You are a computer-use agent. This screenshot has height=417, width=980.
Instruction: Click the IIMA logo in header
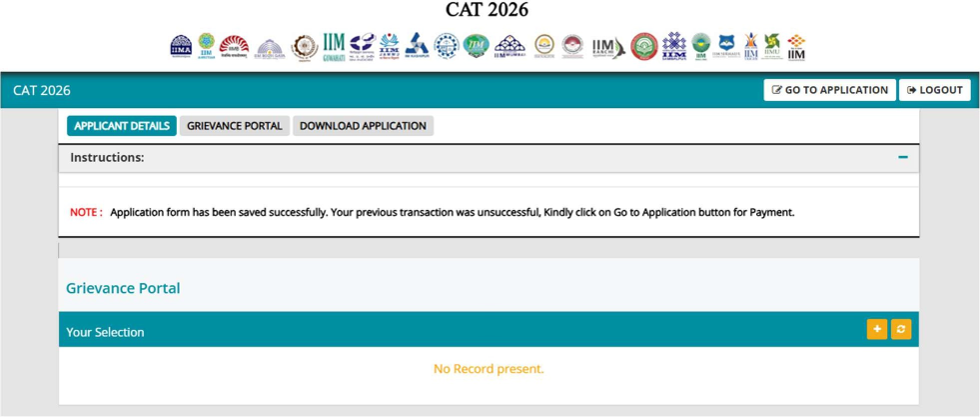coord(181,46)
